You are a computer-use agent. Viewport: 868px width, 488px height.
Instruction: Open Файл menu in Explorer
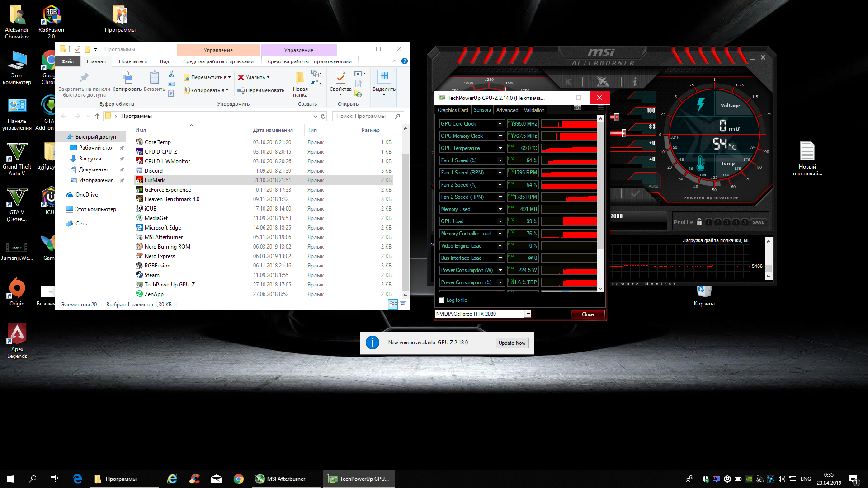point(68,61)
